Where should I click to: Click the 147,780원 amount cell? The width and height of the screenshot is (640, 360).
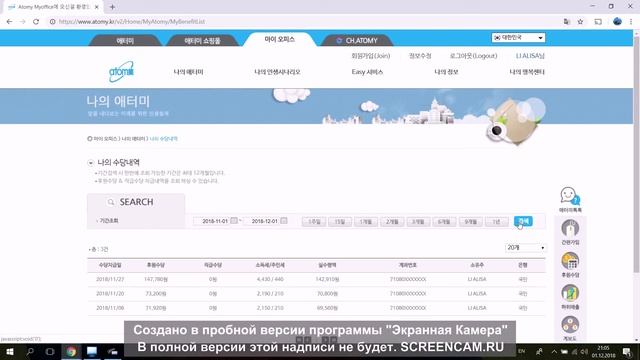point(156,279)
